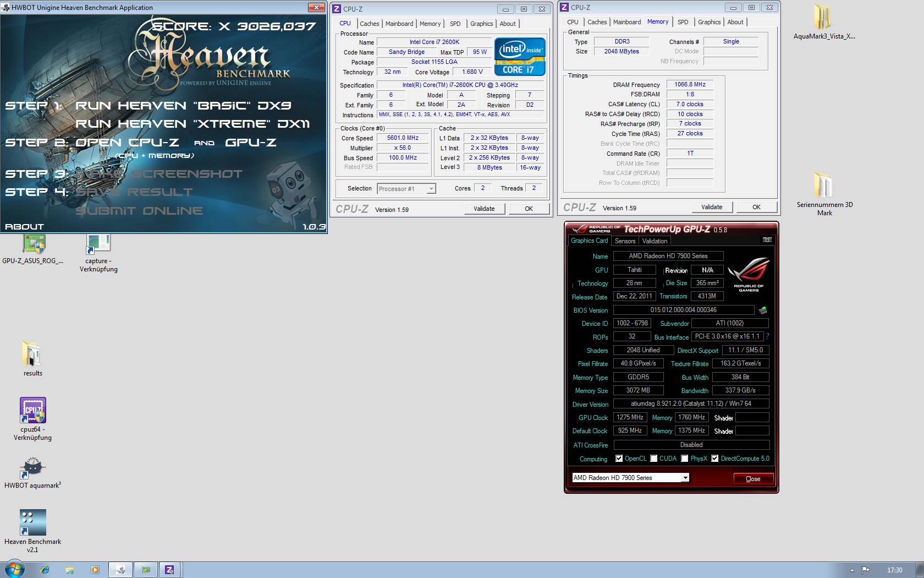Open the Sensors tab in GPU-Z

coord(625,241)
